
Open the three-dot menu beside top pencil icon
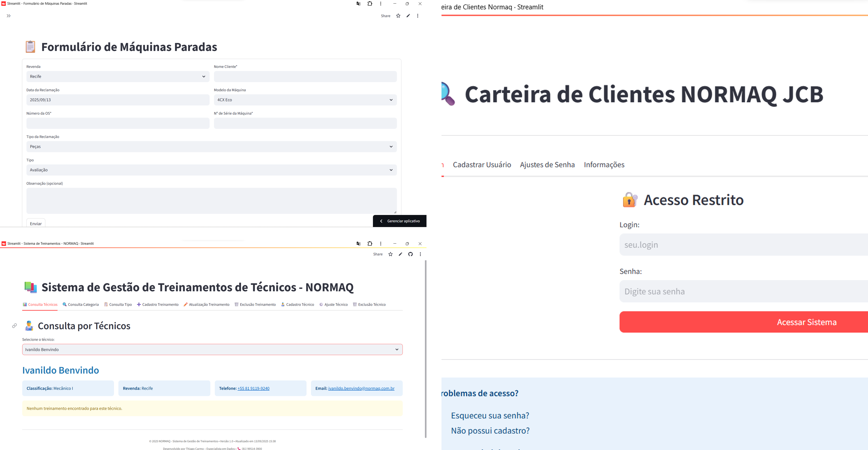point(418,16)
